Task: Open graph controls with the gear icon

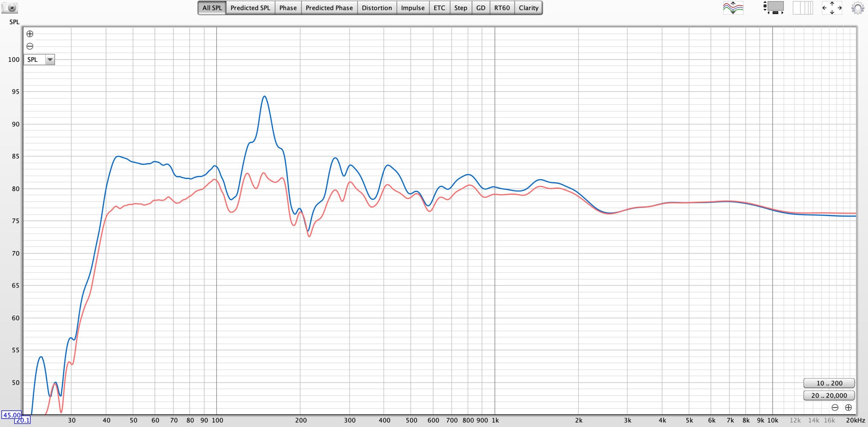Action: point(857,7)
